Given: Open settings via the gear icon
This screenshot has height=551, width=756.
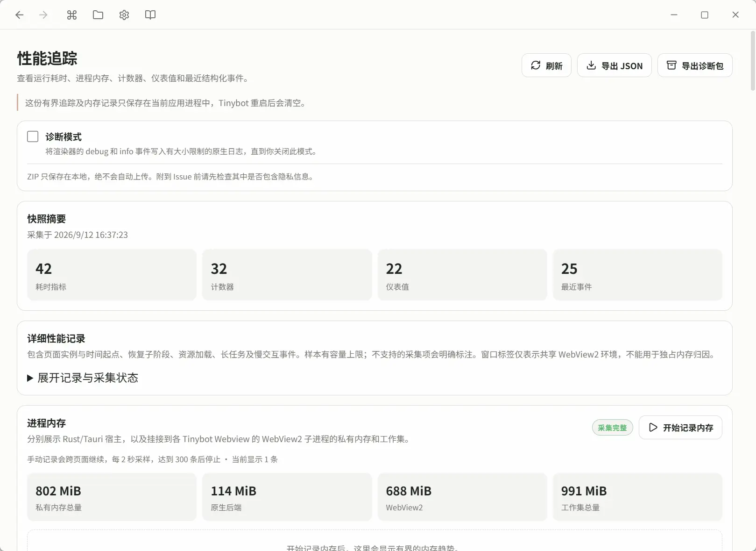Looking at the screenshot, I should click(124, 15).
